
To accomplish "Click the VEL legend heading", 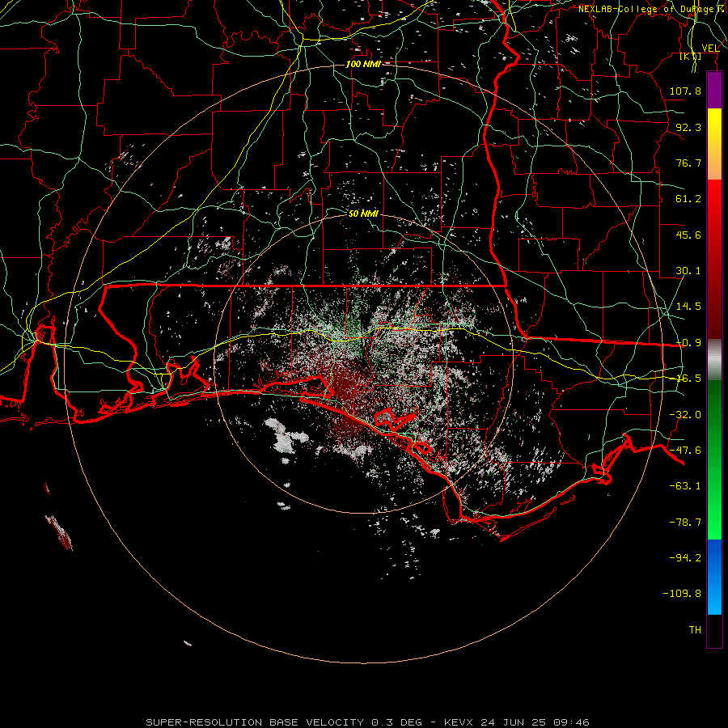I will pos(710,49).
